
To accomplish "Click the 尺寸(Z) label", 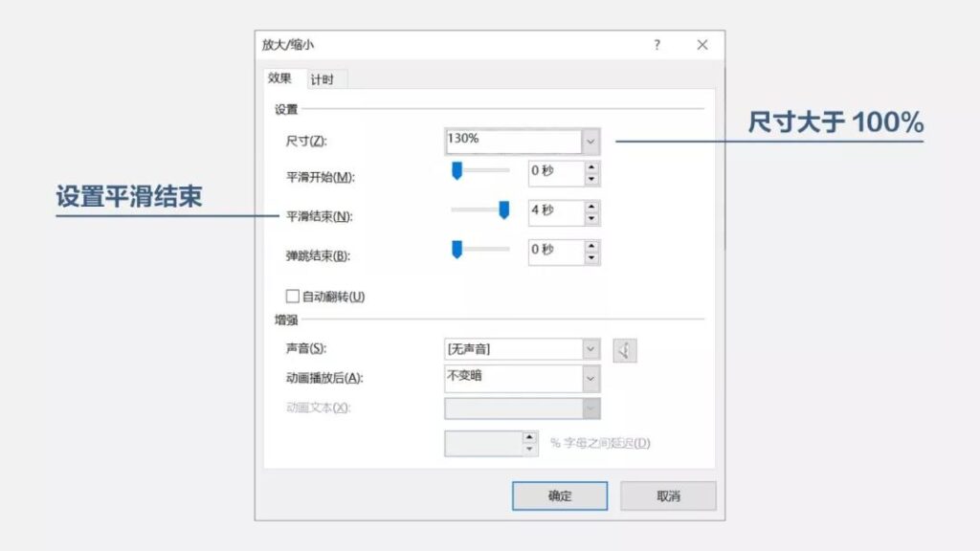I will pyautogui.click(x=306, y=142).
